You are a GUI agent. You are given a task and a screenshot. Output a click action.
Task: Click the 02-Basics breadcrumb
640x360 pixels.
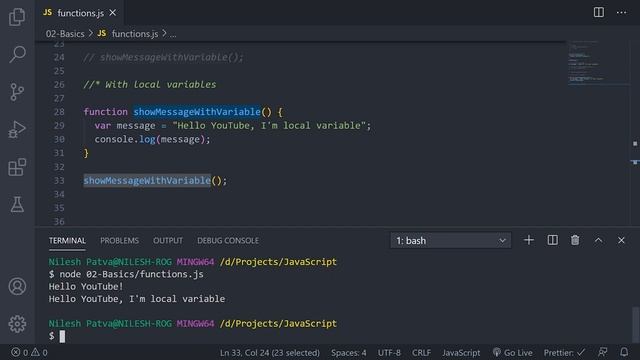coord(65,34)
